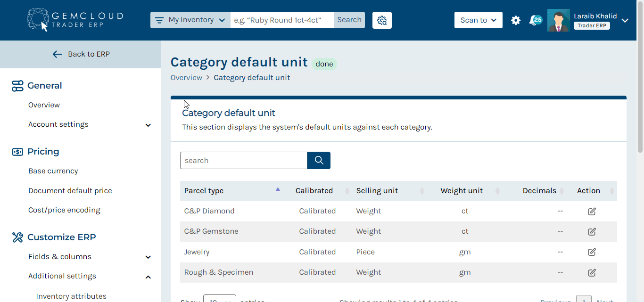Edit the Rough & Specimen row

pyautogui.click(x=592, y=272)
